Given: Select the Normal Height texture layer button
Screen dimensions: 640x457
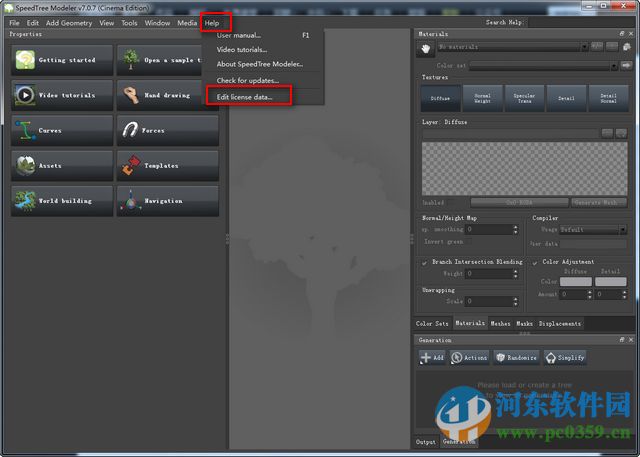Looking at the screenshot, I should point(482,98).
